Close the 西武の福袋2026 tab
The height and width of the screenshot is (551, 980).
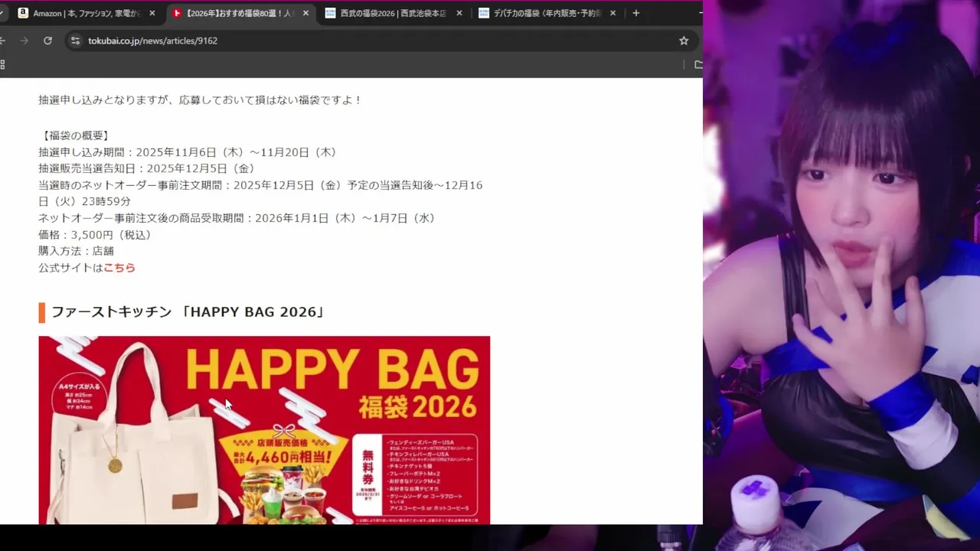coord(459,13)
